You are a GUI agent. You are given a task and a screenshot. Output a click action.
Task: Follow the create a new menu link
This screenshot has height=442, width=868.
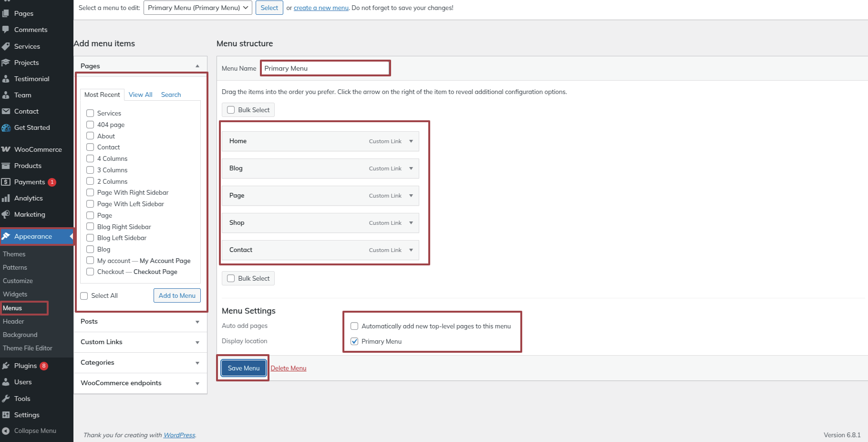pos(321,8)
